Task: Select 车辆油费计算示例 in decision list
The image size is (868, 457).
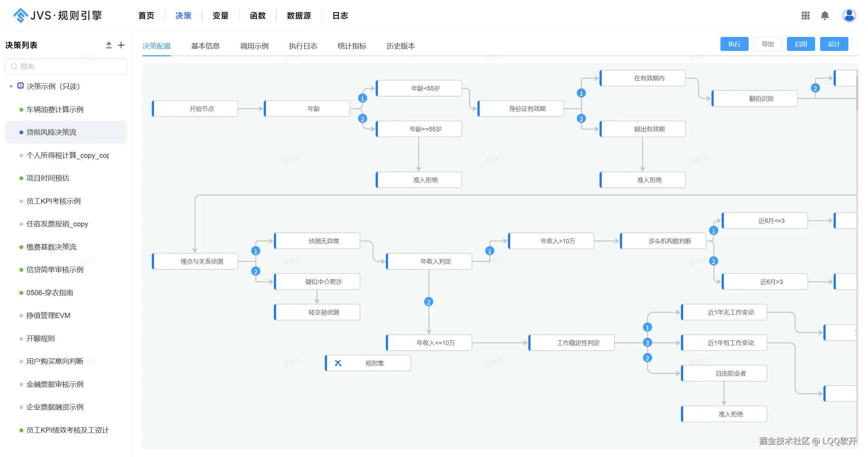Action: 55,110
